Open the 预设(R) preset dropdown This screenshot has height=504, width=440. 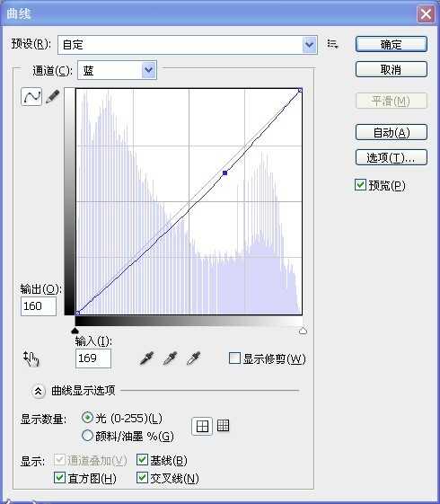[188, 45]
